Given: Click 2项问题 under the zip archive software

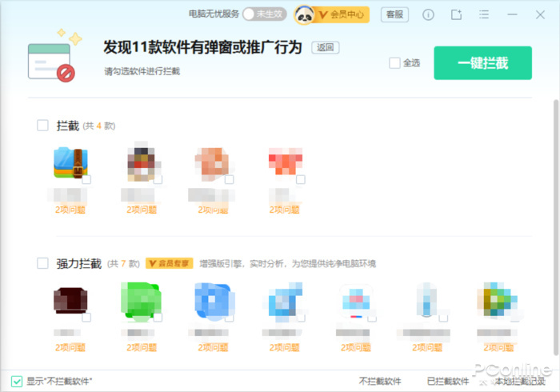Looking at the screenshot, I should (x=70, y=210).
